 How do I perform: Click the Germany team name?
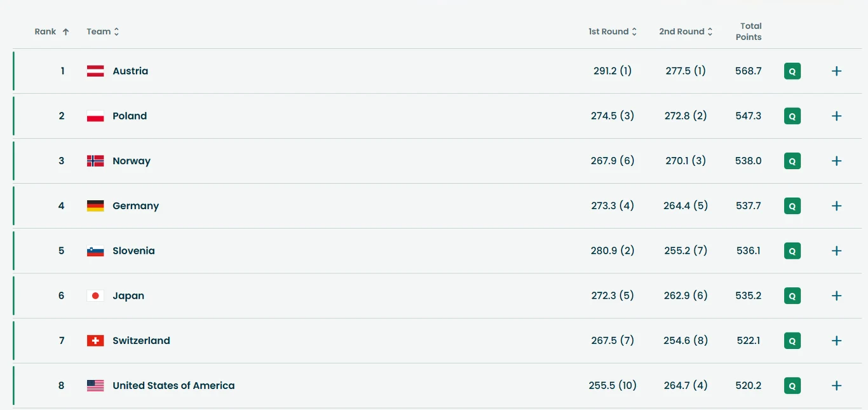tap(135, 206)
